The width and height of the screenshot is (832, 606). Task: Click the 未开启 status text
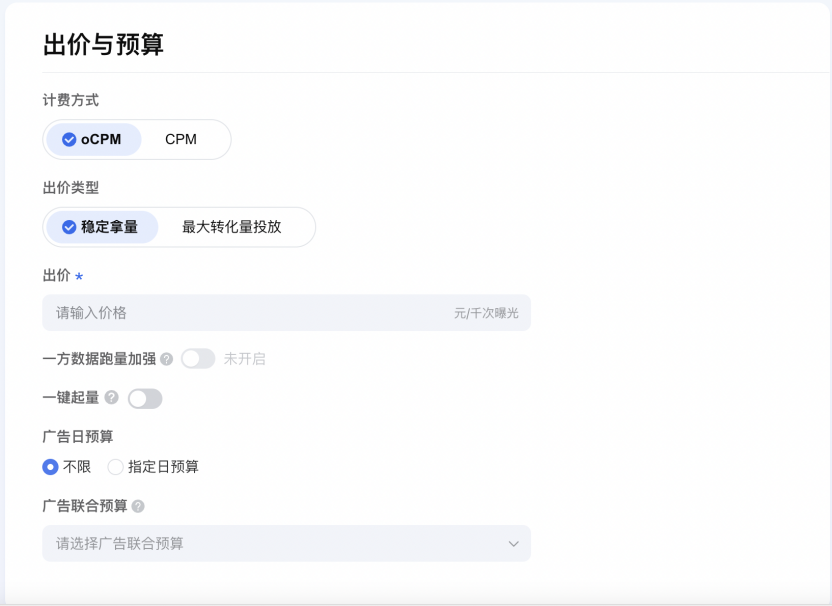(x=244, y=359)
